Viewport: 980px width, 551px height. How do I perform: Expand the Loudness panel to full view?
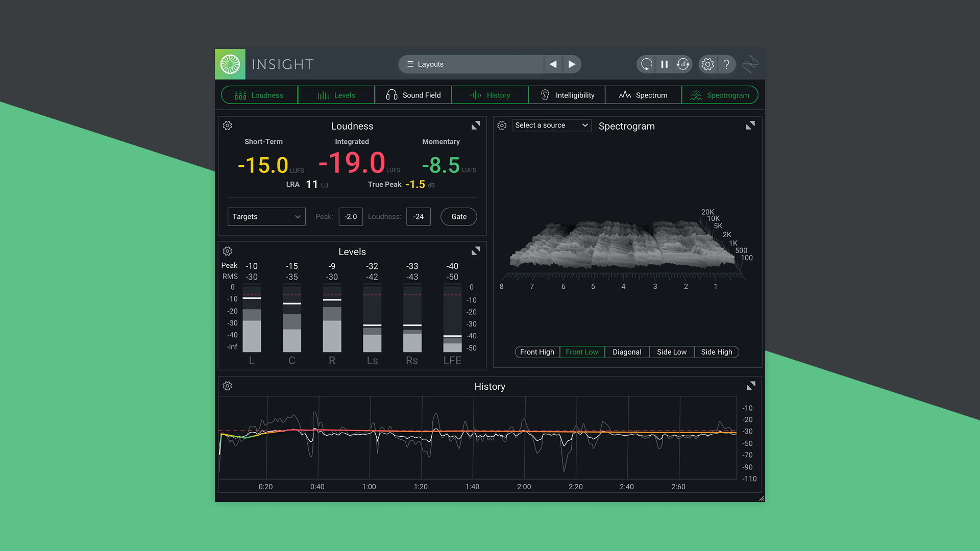(x=476, y=126)
